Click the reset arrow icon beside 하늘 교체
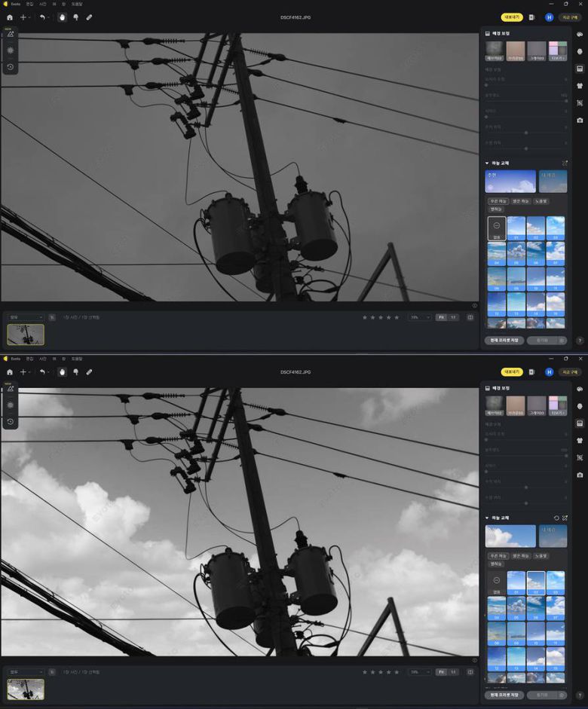Screen dimensions: 588x709 [x=556, y=518]
